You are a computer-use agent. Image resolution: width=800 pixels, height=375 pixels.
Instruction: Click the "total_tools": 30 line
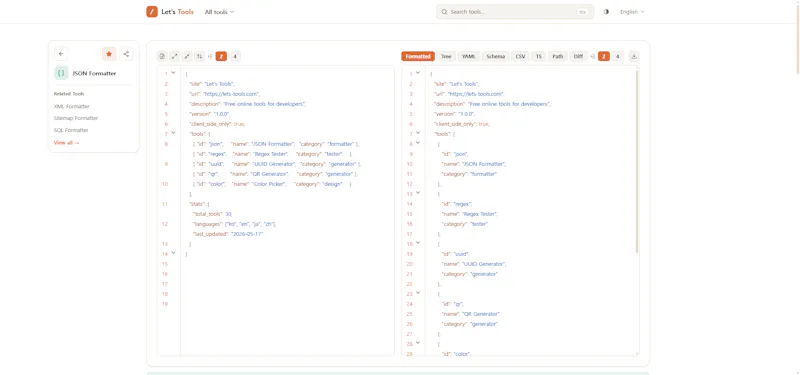pyautogui.click(x=213, y=214)
